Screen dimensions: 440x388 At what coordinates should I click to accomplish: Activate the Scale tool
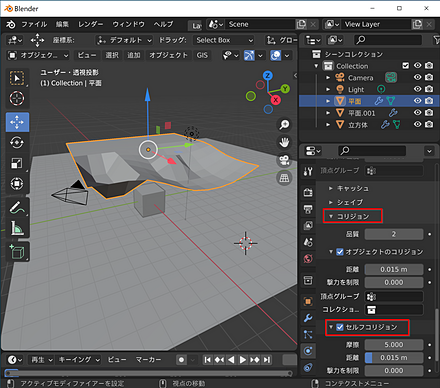(x=17, y=163)
